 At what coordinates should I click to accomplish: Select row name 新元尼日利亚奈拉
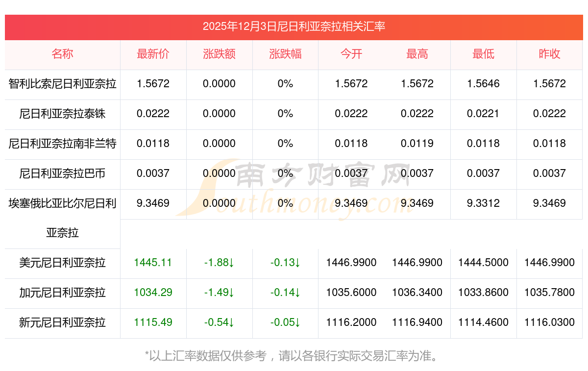pos(62,323)
